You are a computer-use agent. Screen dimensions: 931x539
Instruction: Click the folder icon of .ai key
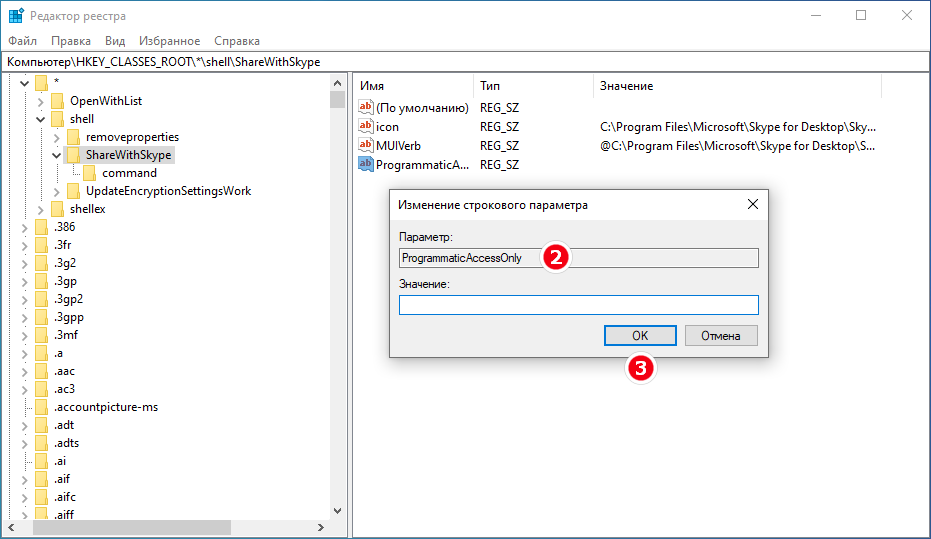click(x=42, y=461)
